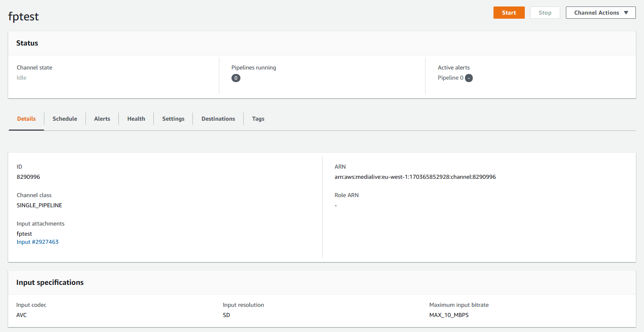Click the channel ARN value text

pyautogui.click(x=415, y=177)
